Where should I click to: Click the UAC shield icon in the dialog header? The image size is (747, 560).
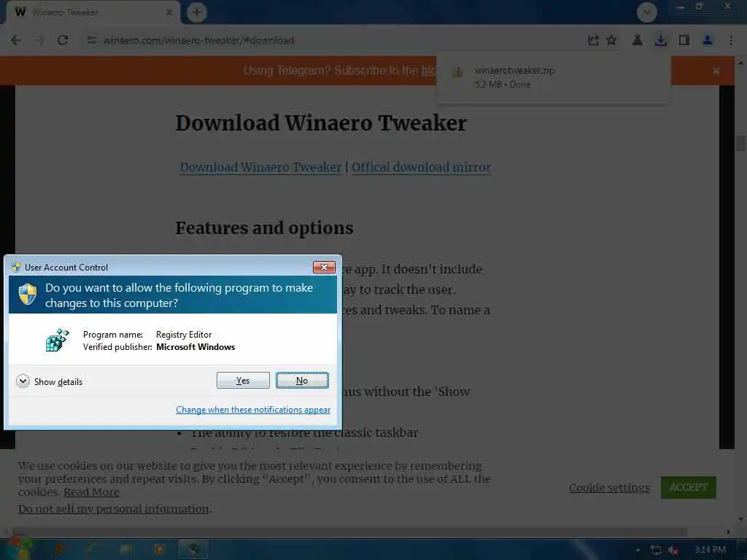click(x=28, y=295)
